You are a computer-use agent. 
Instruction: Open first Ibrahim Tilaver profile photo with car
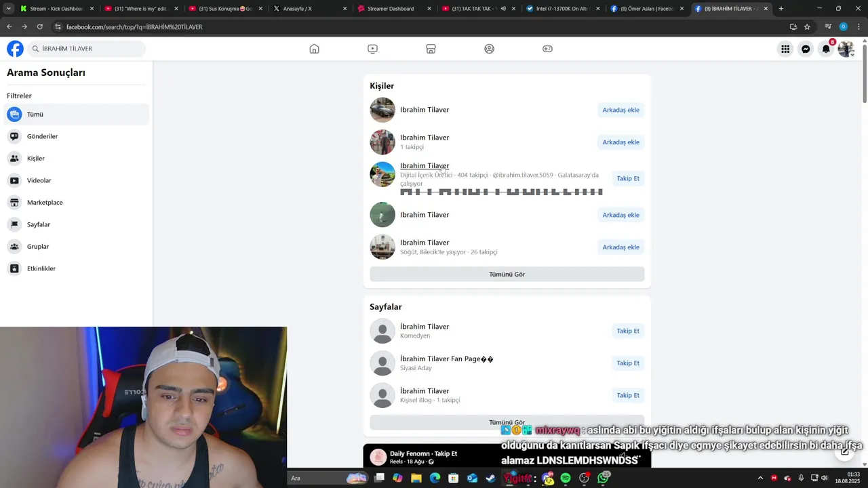point(382,110)
